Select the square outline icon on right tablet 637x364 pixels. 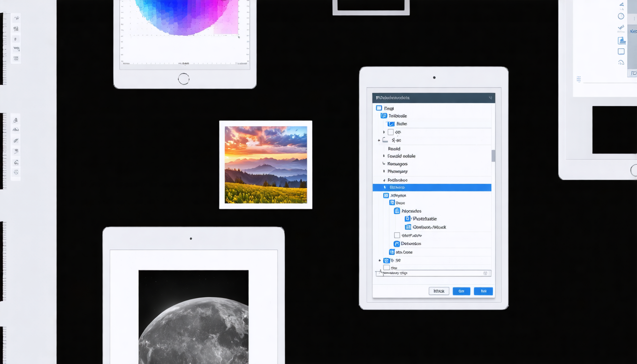[x=621, y=52]
